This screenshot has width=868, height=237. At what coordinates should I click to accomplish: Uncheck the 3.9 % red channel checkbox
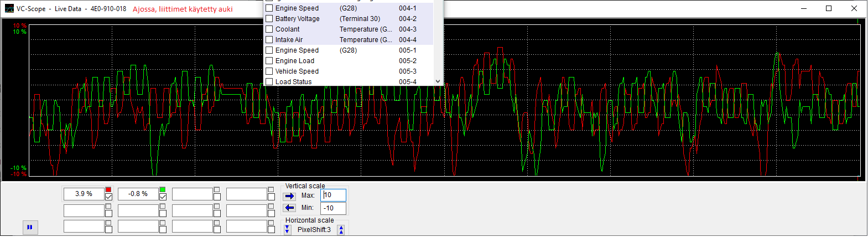click(108, 197)
